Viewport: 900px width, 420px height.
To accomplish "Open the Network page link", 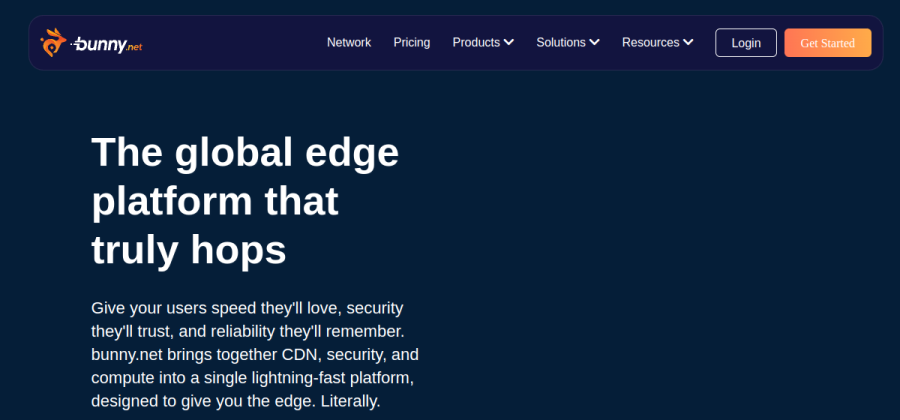I will (349, 42).
